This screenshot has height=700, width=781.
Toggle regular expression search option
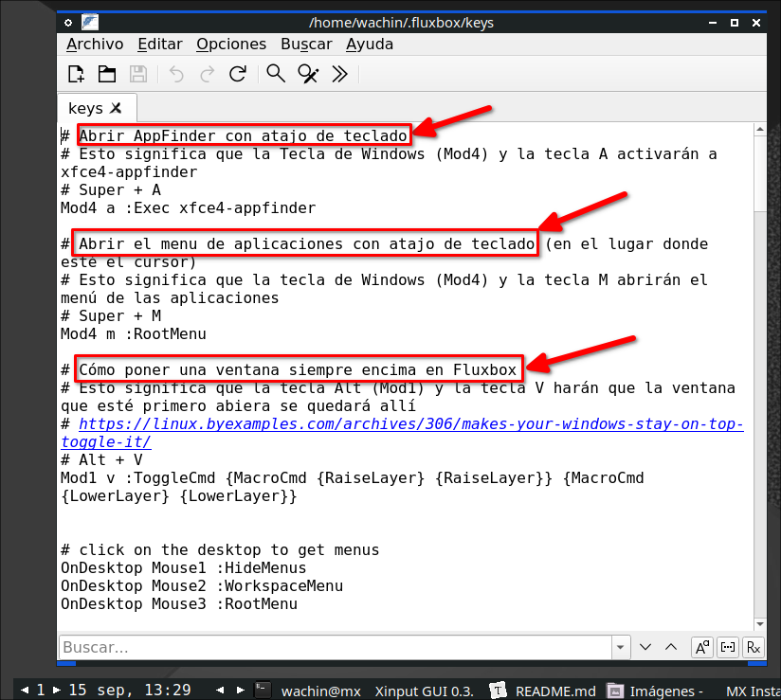click(x=754, y=647)
